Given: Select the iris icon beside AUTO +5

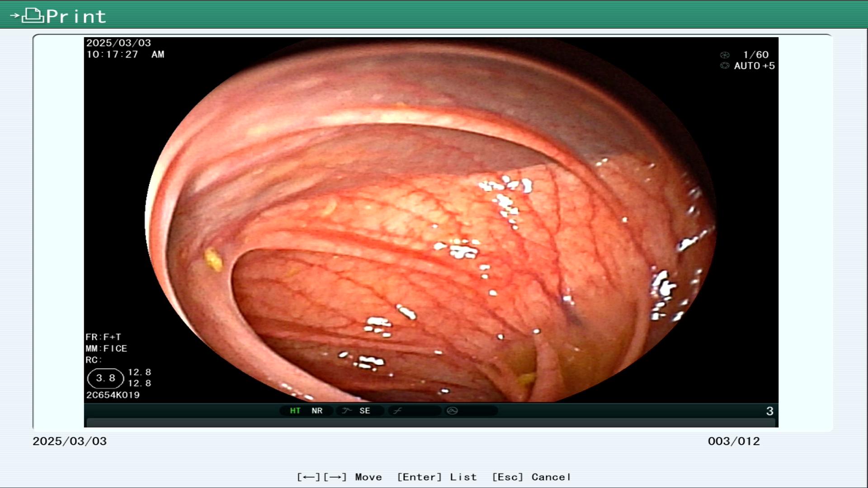Looking at the screenshot, I should (x=725, y=66).
